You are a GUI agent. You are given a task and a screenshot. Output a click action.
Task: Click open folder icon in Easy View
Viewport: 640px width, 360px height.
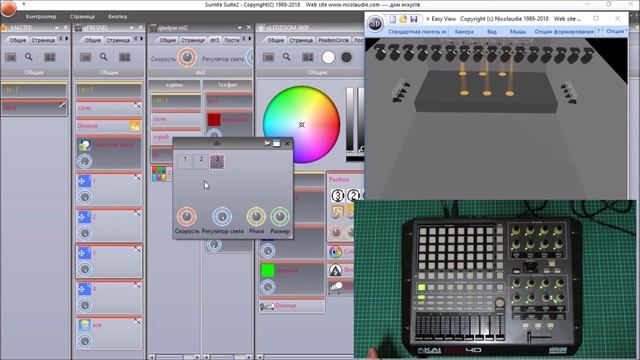point(403,19)
